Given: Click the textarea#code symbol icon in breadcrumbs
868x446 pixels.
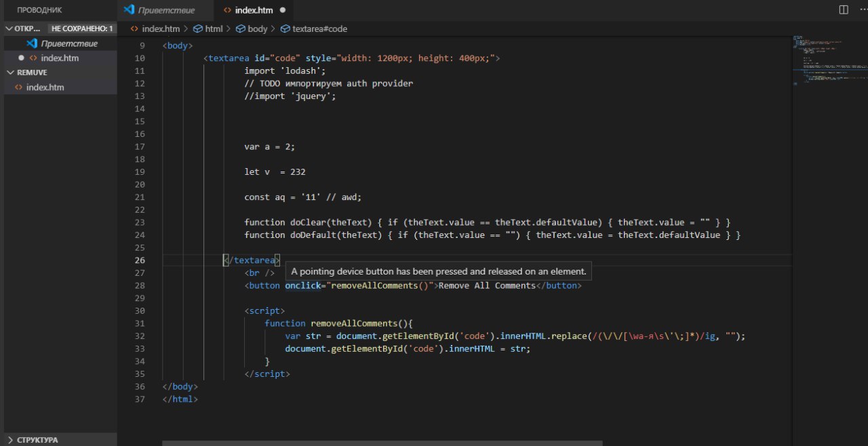Looking at the screenshot, I should point(285,29).
